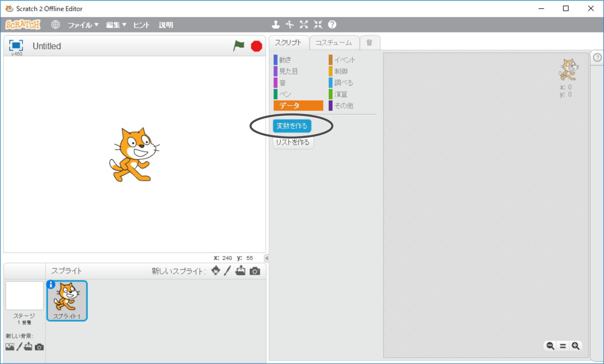
Task: Open the ファイル menu
Action: 83,25
